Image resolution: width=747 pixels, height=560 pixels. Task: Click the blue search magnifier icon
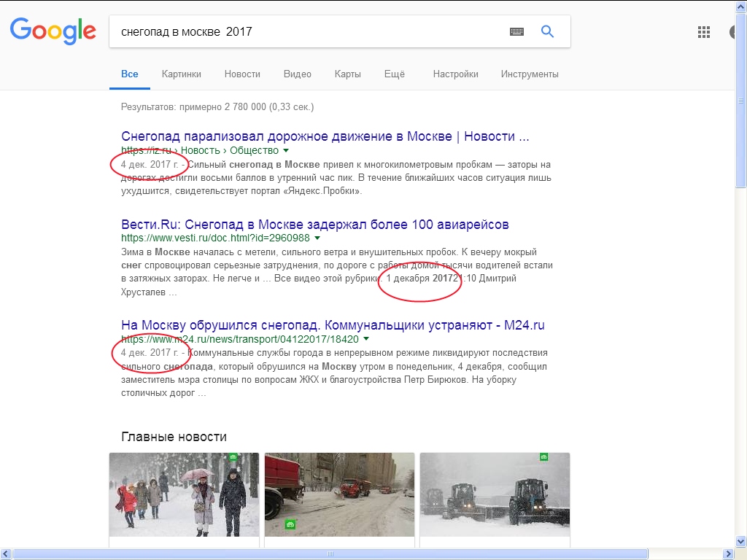[x=547, y=31]
